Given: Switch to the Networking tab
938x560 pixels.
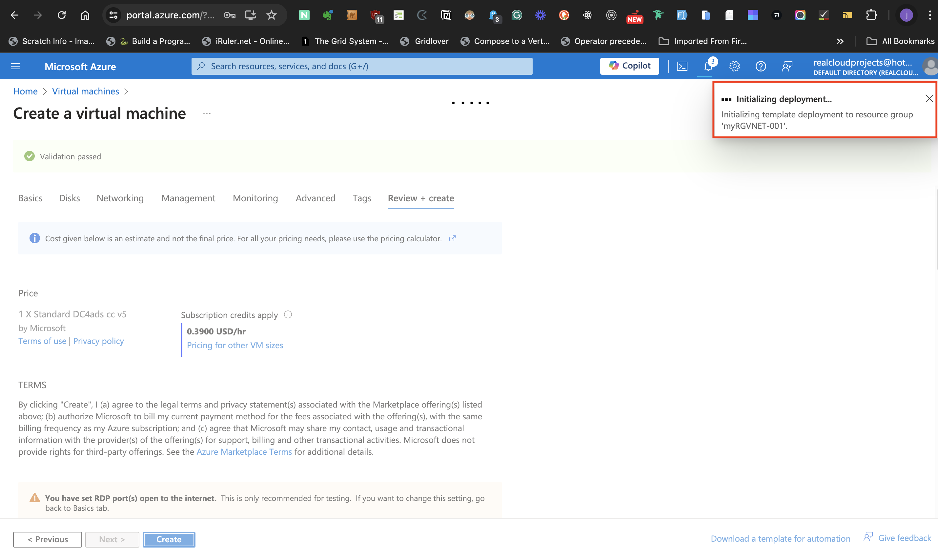Looking at the screenshot, I should pyautogui.click(x=120, y=198).
